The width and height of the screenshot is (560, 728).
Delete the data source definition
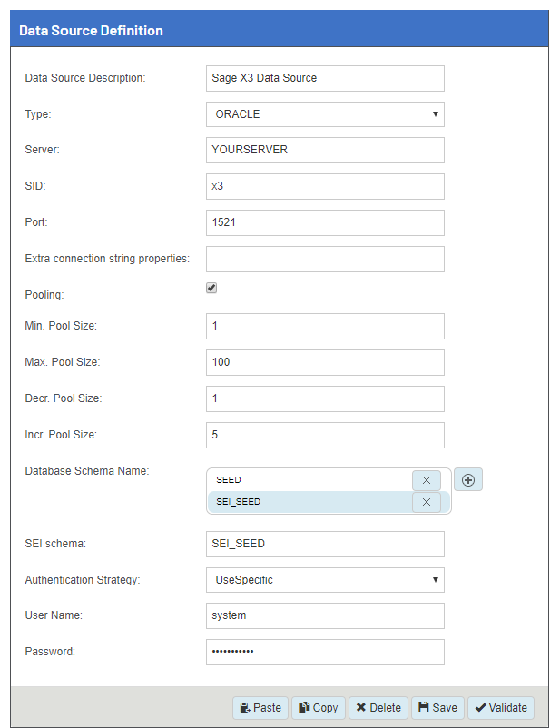click(x=378, y=708)
